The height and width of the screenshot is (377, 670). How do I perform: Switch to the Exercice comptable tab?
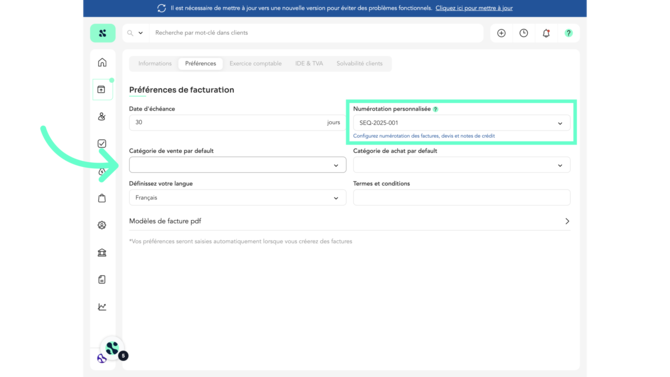coord(256,63)
